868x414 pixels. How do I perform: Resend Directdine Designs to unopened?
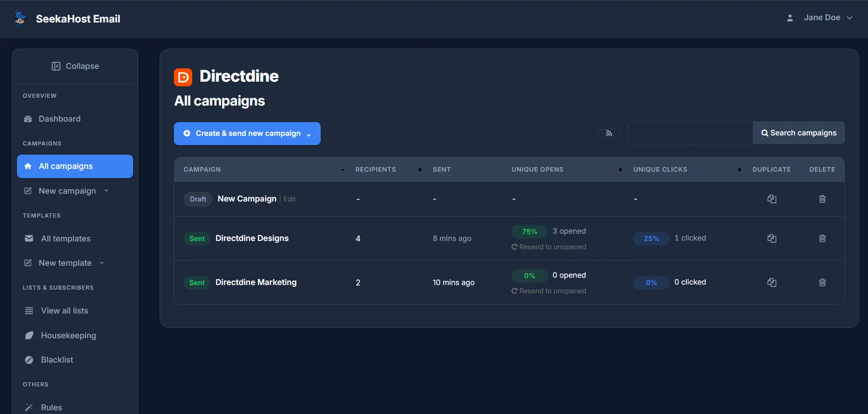[x=549, y=247]
